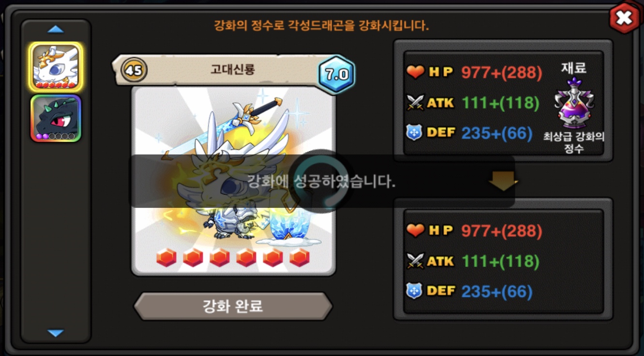Click the DEF shield icon in bottom stats
644x356 pixels.
point(414,291)
